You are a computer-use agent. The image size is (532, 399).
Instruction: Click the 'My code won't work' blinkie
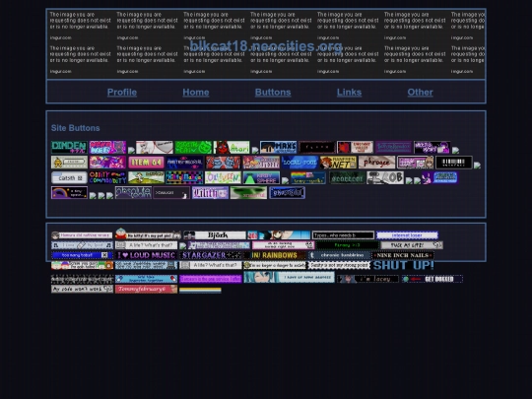[82, 289]
